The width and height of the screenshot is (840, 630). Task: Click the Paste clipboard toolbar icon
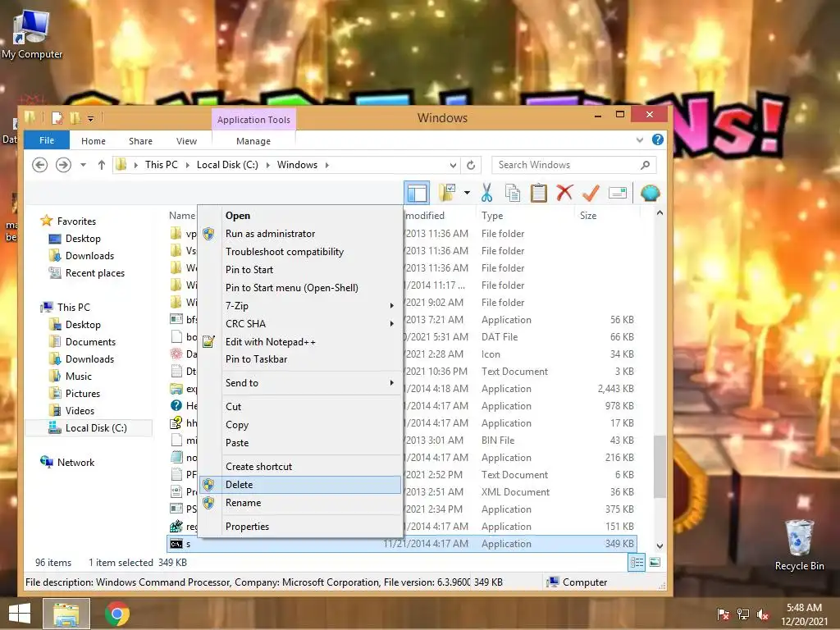[x=538, y=193]
